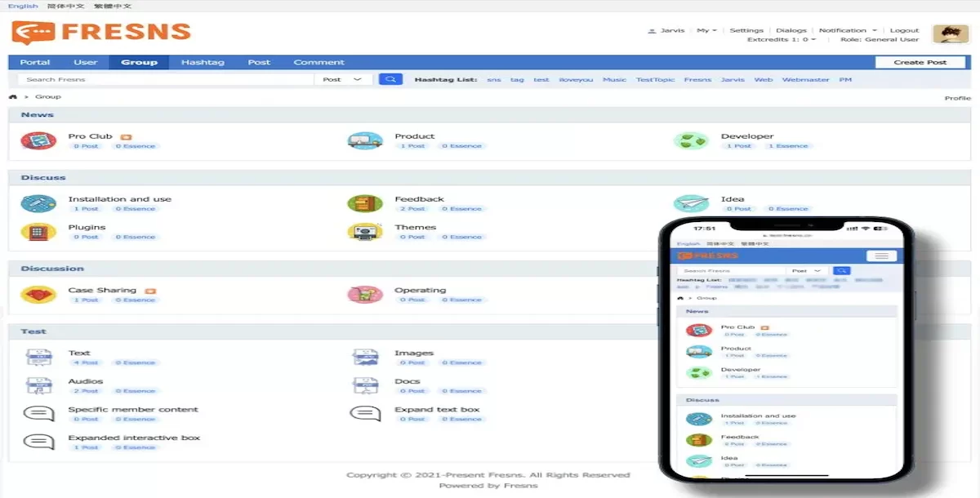Expand the Notification dropdown menu

tap(848, 30)
